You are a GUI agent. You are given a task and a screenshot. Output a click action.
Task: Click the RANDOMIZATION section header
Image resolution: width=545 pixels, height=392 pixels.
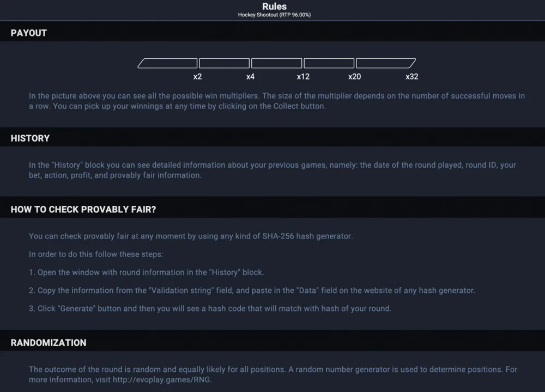point(49,342)
